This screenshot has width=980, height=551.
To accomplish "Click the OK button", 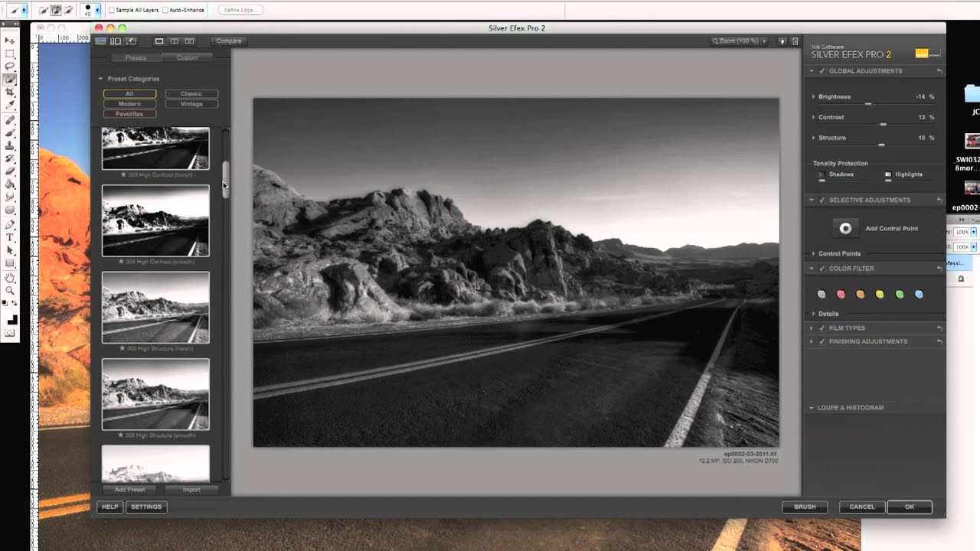I will coord(910,507).
